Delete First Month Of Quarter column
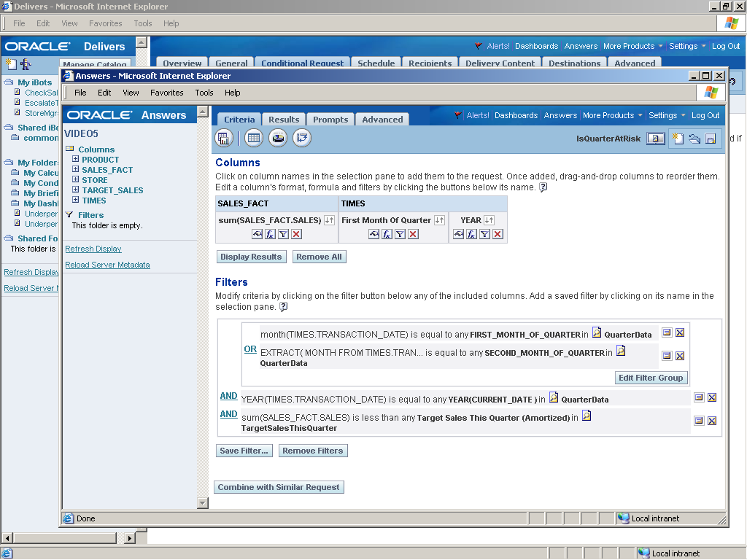Image resolution: width=747 pixels, height=560 pixels. (x=413, y=234)
